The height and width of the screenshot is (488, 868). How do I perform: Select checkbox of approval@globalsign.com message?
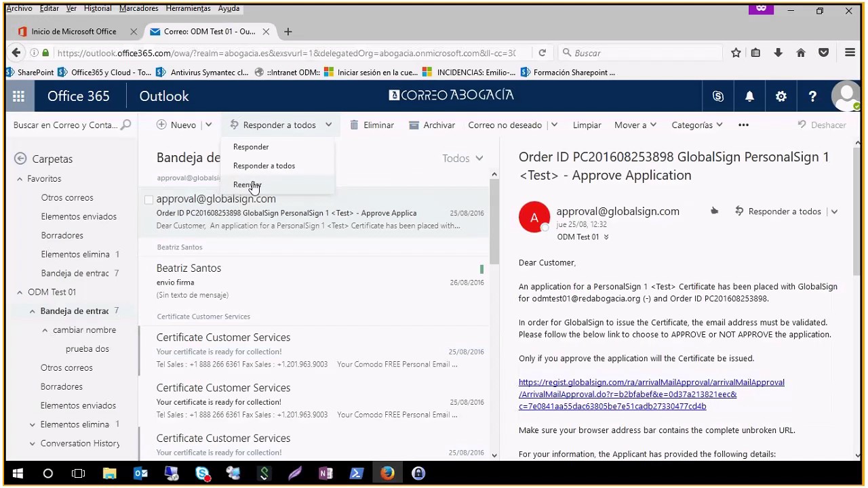[x=149, y=199]
